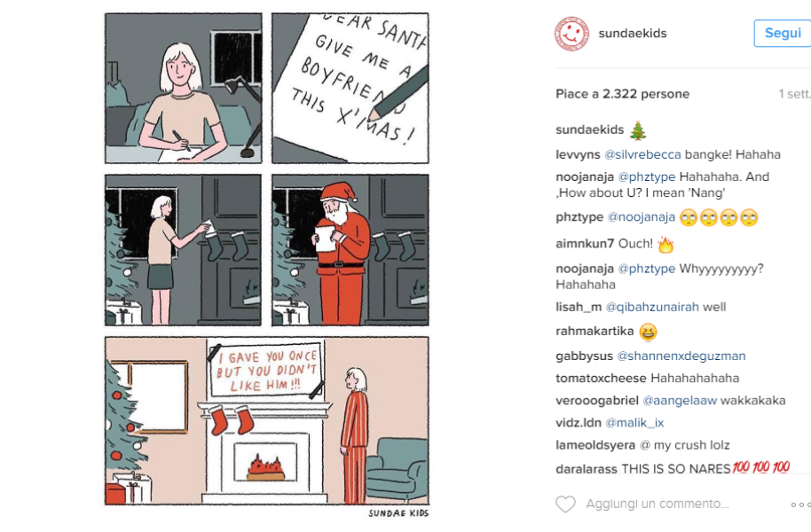The height and width of the screenshot is (532, 811).
Task: Open the @qibahzunairah mention
Action: [x=652, y=307]
